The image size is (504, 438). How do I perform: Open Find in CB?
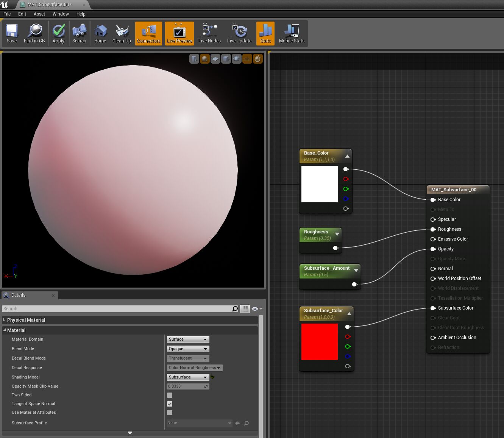tap(34, 34)
